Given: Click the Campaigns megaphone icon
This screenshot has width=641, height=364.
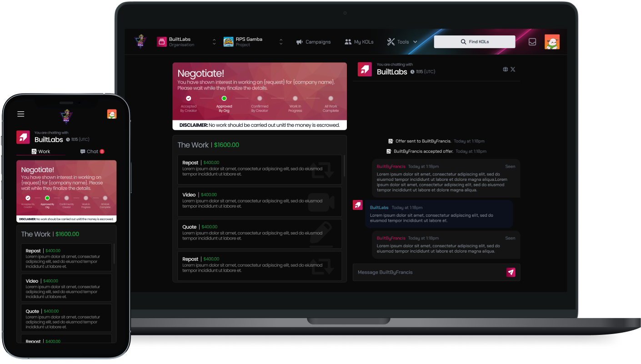Looking at the screenshot, I should [300, 42].
